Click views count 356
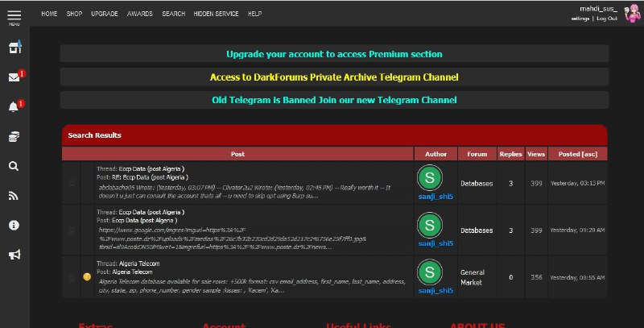 pyautogui.click(x=536, y=277)
